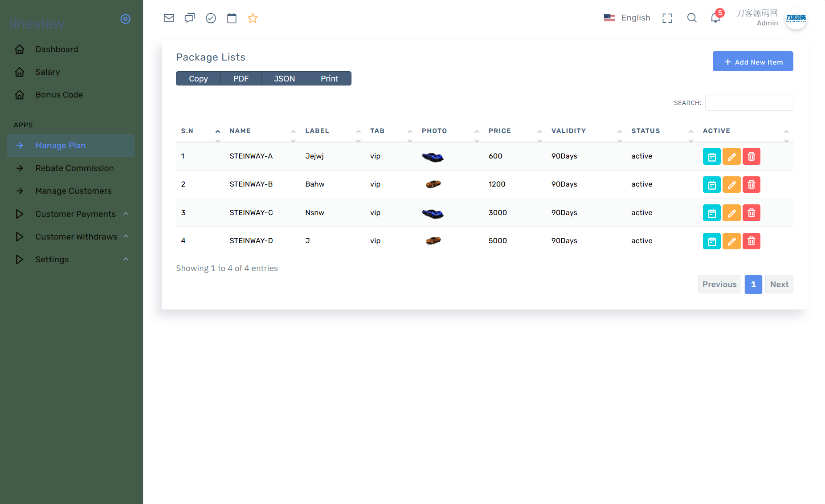The height and width of the screenshot is (504, 825).
Task: Open the messages envelope icon
Action: 169,18
